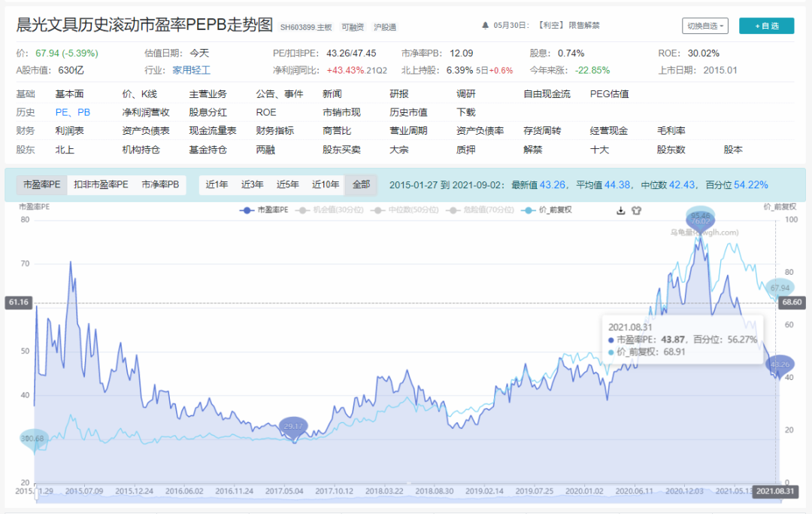Toggle the 价_前复权 legend series
The image size is (812, 514).
click(x=547, y=210)
